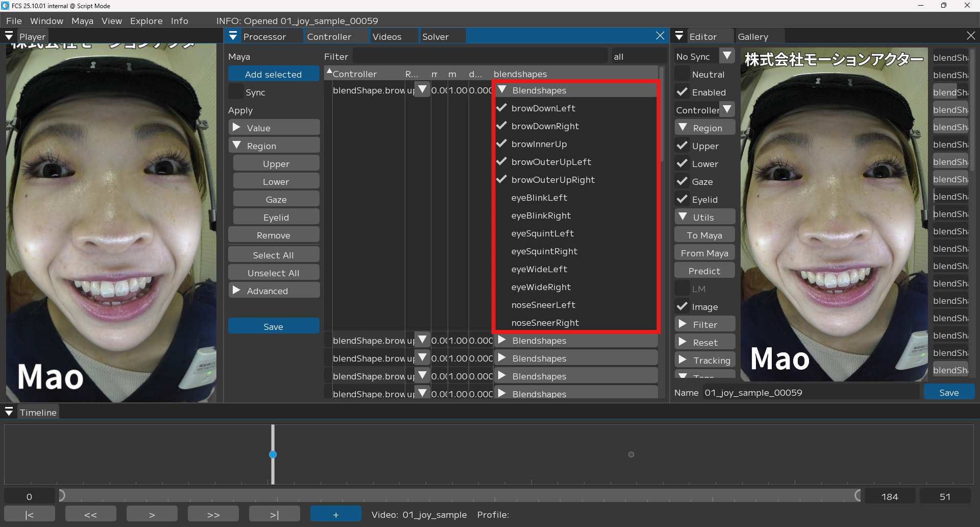Image resolution: width=980 pixels, height=527 pixels.
Task: Open the No Sync dropdown
Action: [x=727, y=56]
